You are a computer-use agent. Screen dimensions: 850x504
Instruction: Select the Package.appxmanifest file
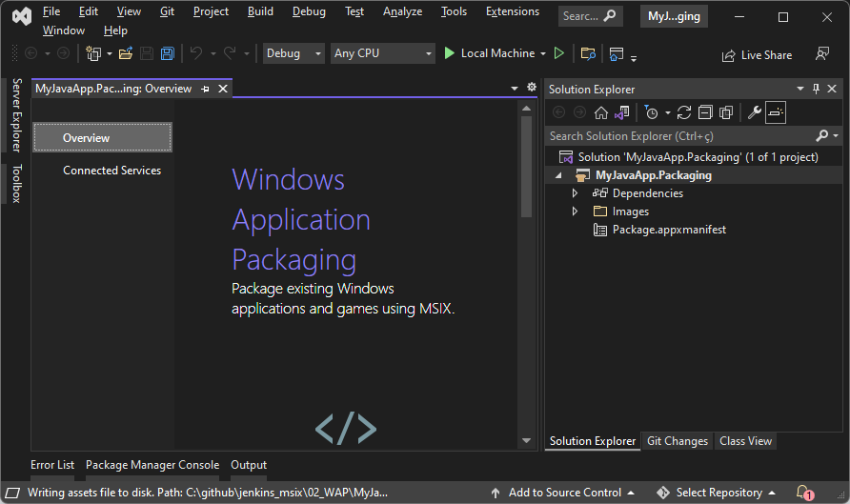point(669,230)
